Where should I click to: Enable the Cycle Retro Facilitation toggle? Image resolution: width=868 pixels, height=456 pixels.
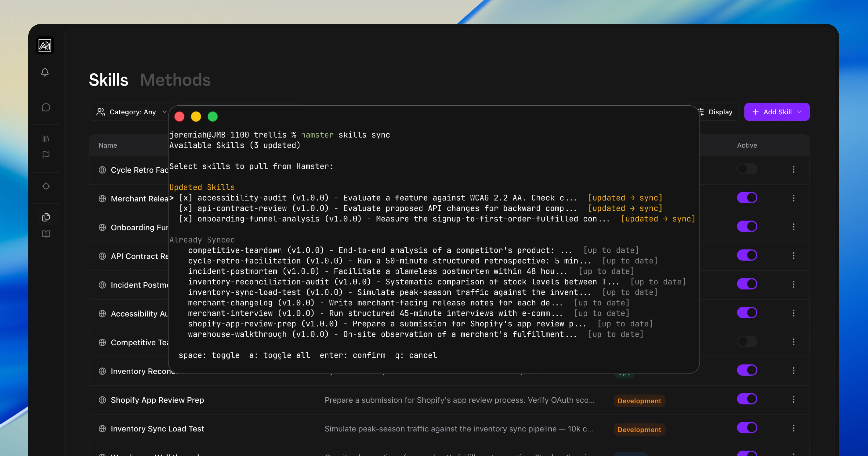point(747,169)
